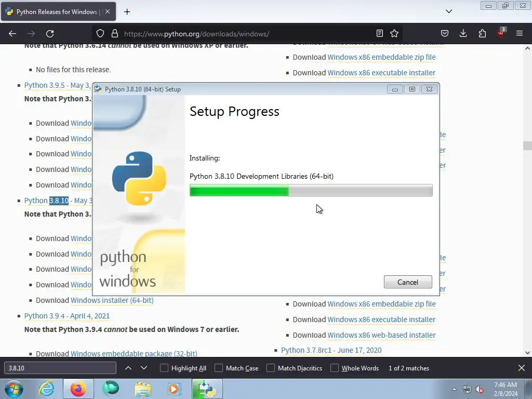532x399 pixels.
Task: Enable Match Diacritics checkbox
Action: (x=270, y=368)
